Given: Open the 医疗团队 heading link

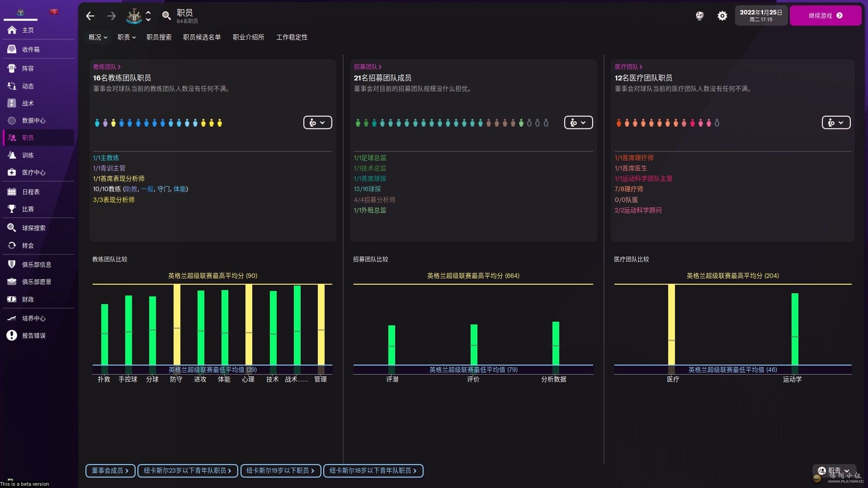Looking at the screenshot, I should click(x=628, y=67).
